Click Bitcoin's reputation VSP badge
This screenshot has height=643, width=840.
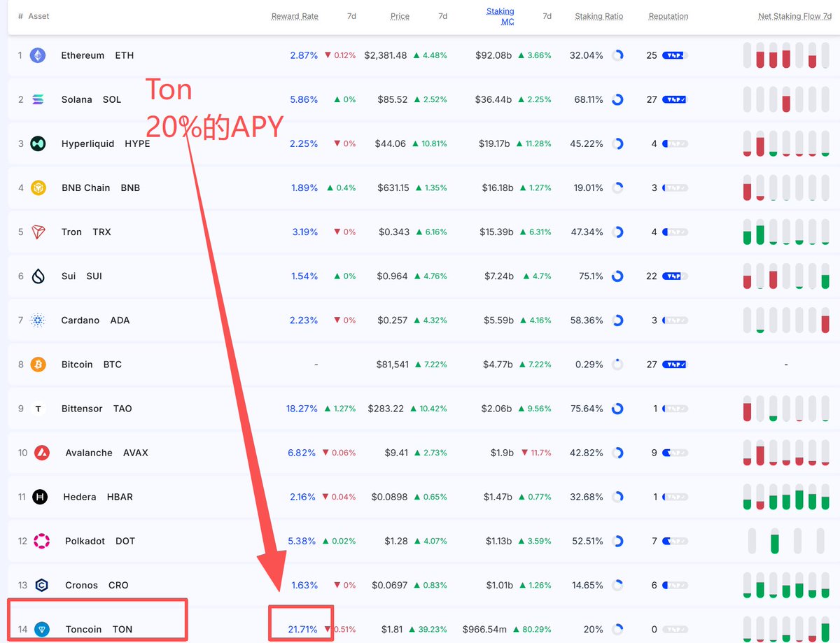tap(675, 365)
